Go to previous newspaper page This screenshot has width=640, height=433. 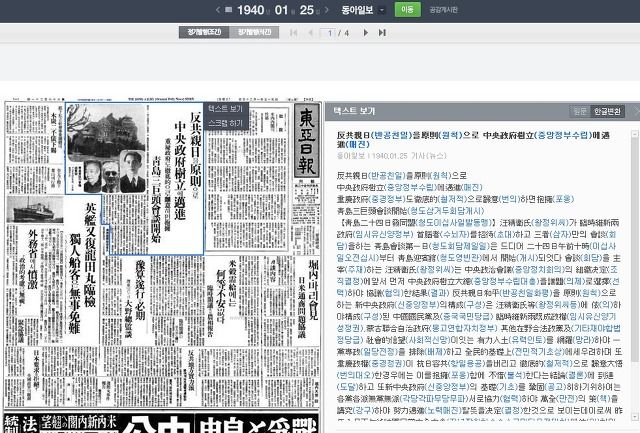click(x=311, y=33)
